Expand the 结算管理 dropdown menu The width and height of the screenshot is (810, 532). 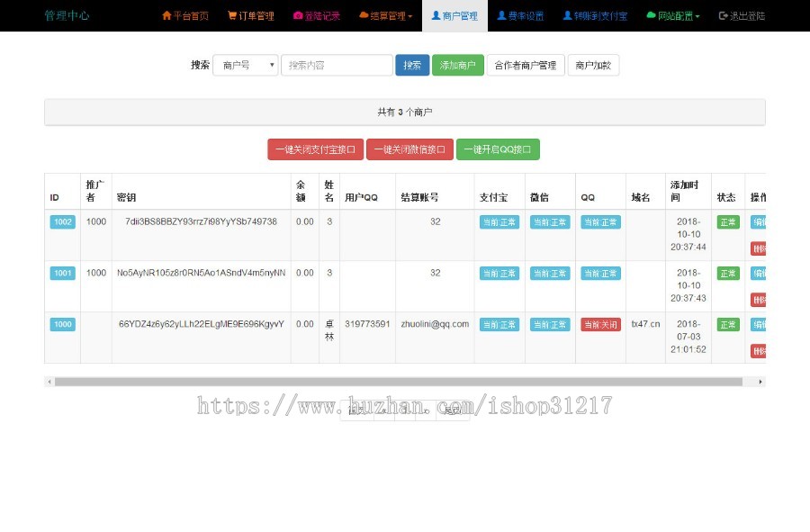tap(384, 15)
